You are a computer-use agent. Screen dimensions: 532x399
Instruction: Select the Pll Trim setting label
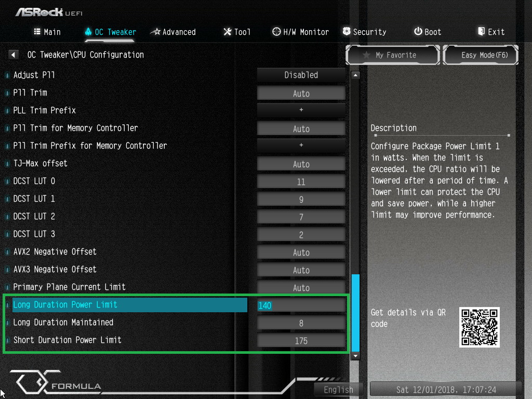30,92
